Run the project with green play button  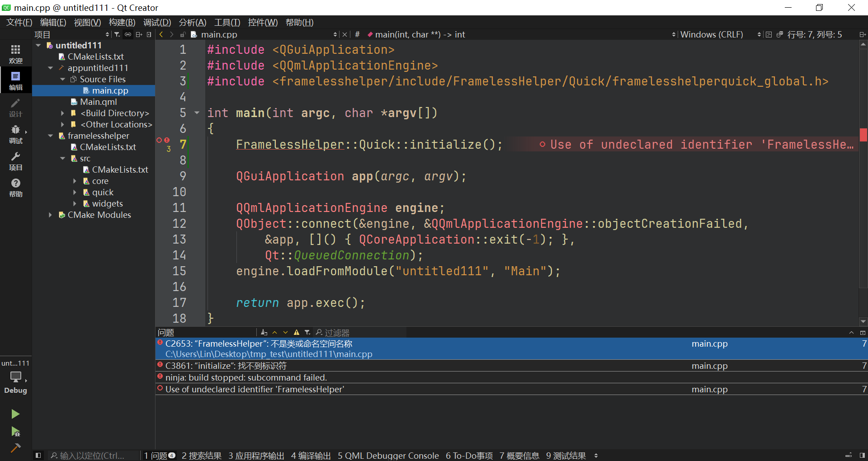(x=15, y=414)
